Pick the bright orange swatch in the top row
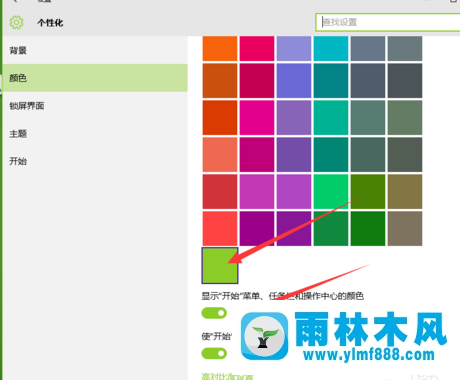Viewport: 460px width, 380px height. click(220, 48)
